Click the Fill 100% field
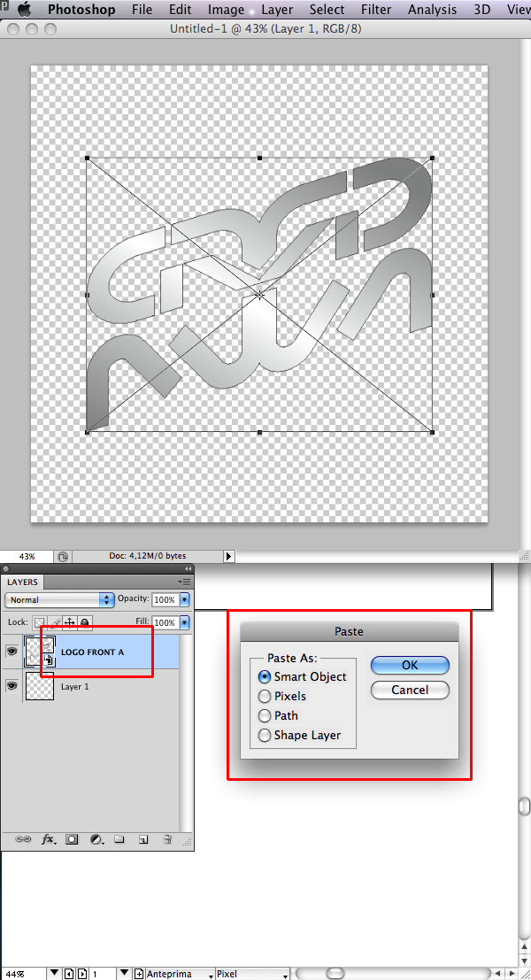Screen dimensions: 531x980 pyautogui.click(x=165, y=622)
